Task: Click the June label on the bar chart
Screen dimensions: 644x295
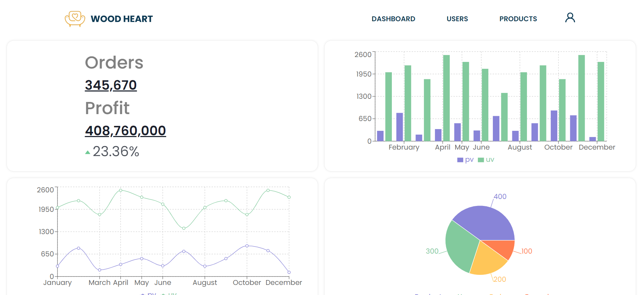Action: tap(481, 147)
